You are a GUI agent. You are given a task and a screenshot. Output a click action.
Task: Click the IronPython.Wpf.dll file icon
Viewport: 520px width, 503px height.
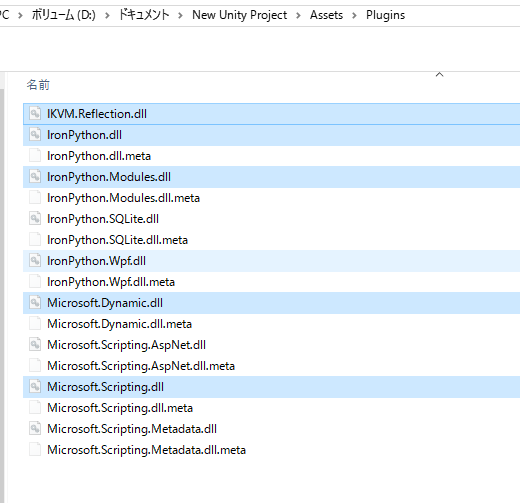coord(35,261)
